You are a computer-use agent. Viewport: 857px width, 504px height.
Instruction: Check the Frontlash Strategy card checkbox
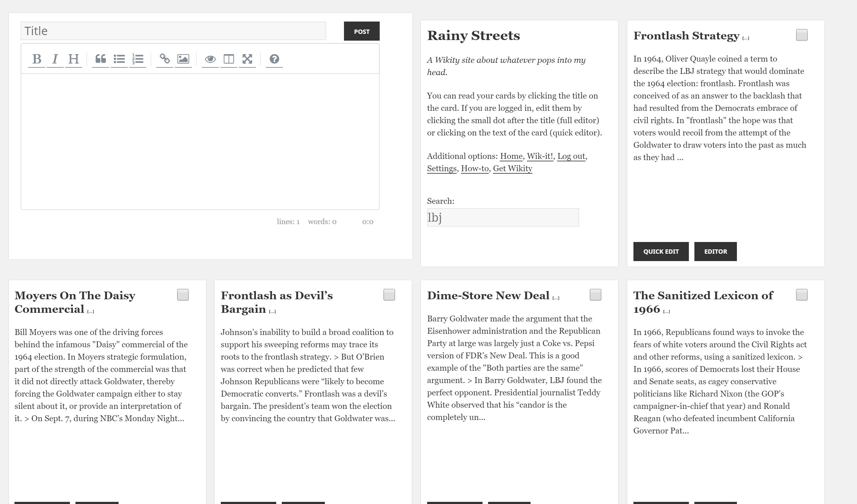coord(802,35)
